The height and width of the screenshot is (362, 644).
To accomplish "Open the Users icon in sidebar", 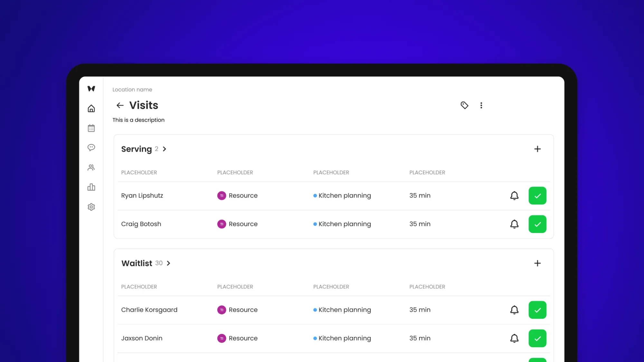I will coord(91,167).
